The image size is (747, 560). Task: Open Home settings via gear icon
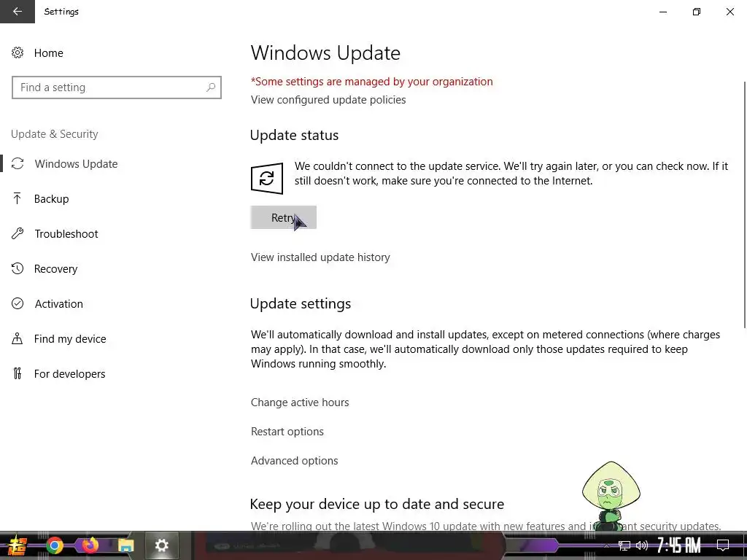click(18, 52)
